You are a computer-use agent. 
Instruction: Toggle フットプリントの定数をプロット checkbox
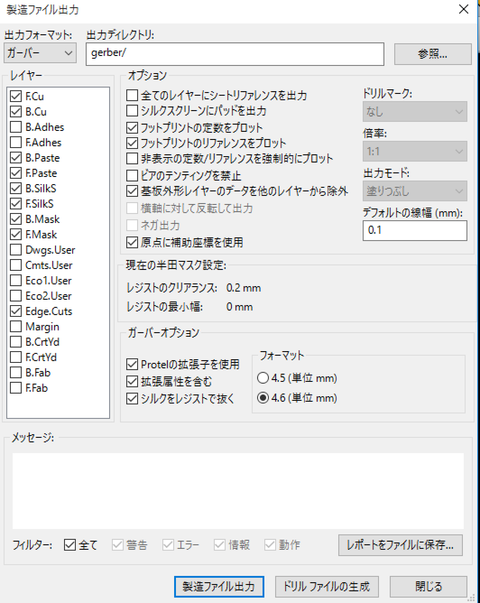[x=132, y=127]
